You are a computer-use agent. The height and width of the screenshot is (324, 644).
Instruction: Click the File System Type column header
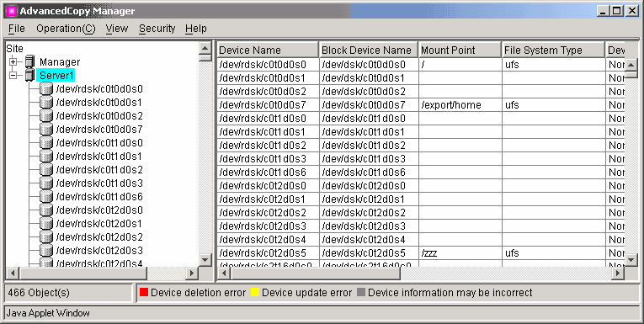(x=554, y=50)
